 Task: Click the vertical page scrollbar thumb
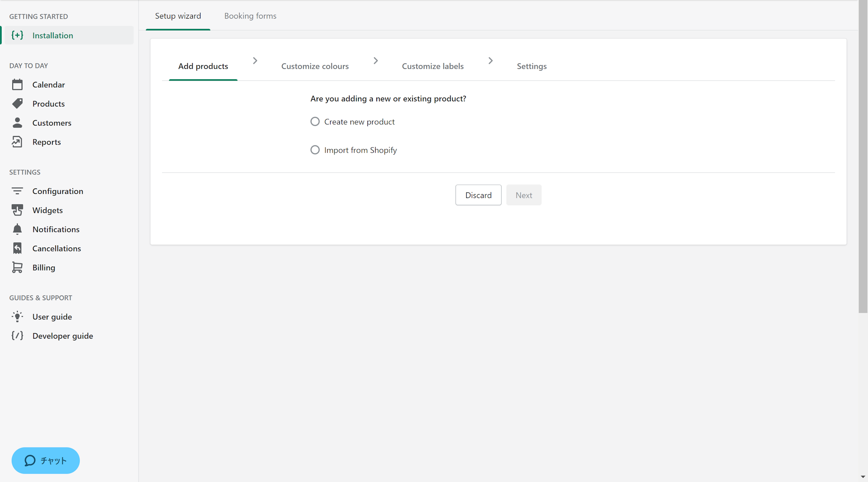pyautogui.click(x=863, y=157)
